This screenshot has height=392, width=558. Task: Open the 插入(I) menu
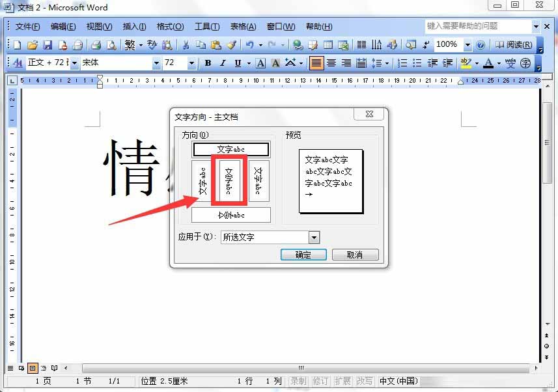click(134, 27)
